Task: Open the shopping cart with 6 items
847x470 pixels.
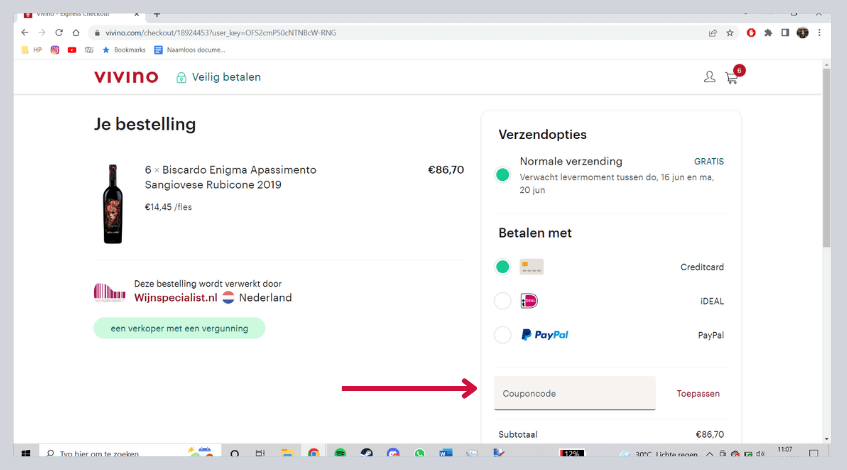Action: tap(734, 76)
